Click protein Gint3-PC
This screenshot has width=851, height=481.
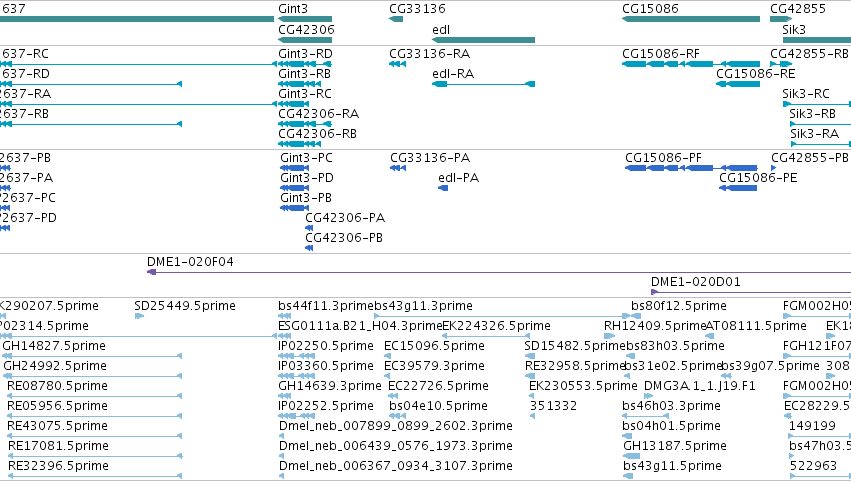click(x=307, y=158)
